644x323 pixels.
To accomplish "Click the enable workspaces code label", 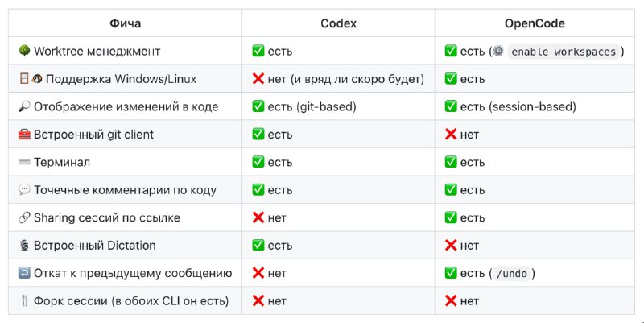I will [x=563, y=52].
